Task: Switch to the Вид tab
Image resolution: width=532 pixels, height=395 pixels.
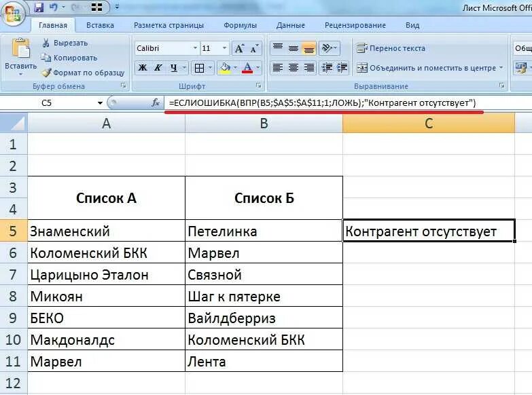Action: pos(412,25)
